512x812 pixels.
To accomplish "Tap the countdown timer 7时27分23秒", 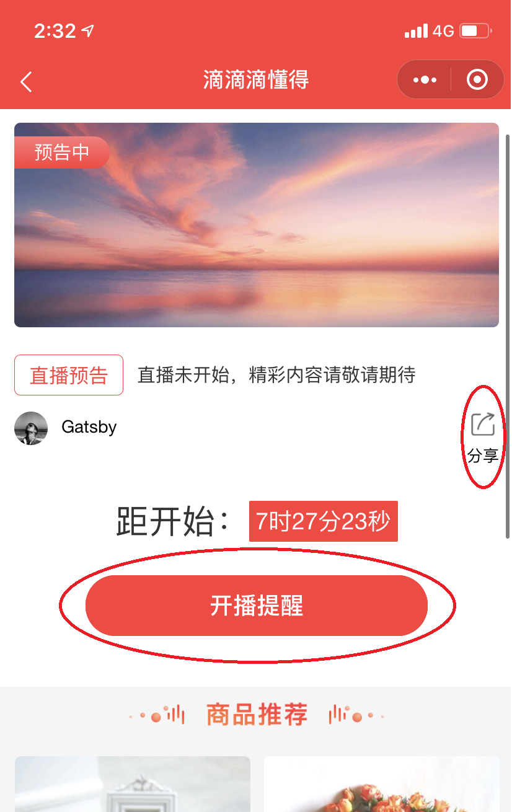I will pos(324,521).
